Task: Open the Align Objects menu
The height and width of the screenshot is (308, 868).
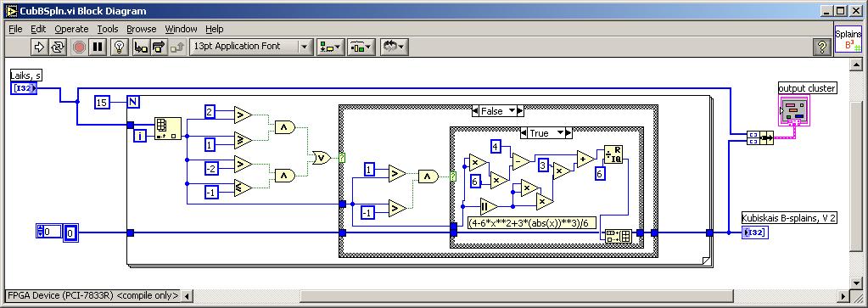Action: coord(330,47)
